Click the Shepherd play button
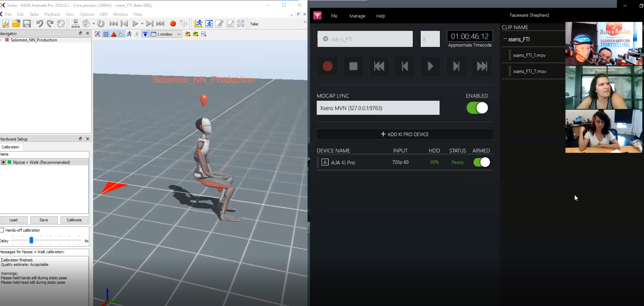644x306 pixels. 431,66
